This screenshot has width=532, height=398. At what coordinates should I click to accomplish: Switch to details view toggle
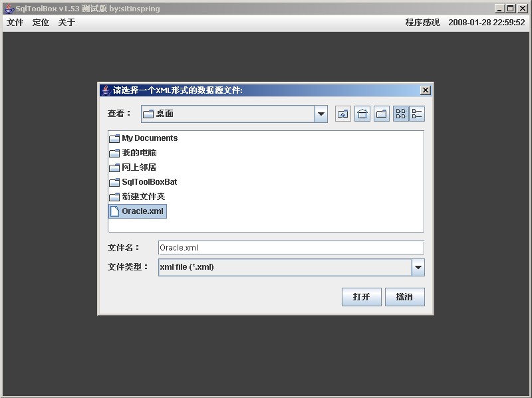[x=417, y=114]
